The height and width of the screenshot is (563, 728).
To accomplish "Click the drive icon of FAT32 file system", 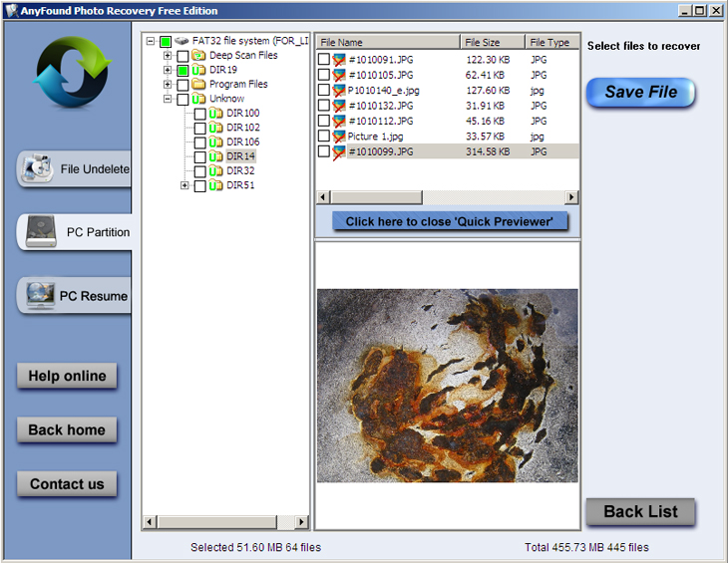I will (182, 41).
